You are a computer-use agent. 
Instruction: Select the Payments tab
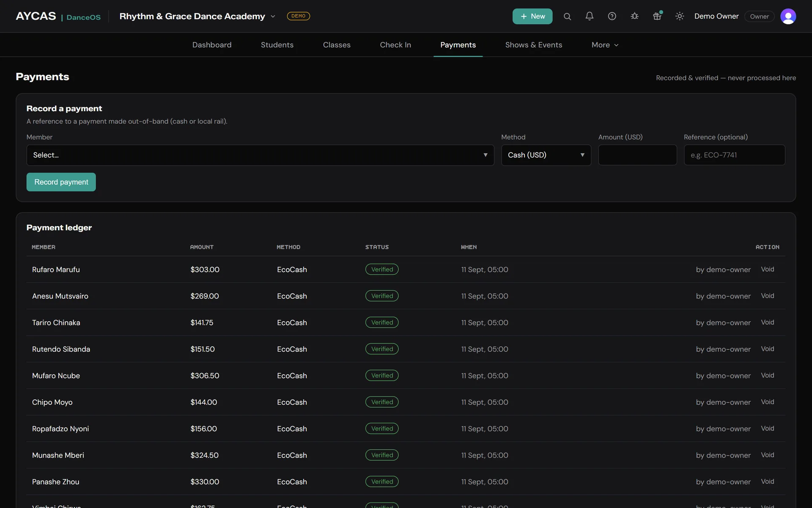pos(458,45)
